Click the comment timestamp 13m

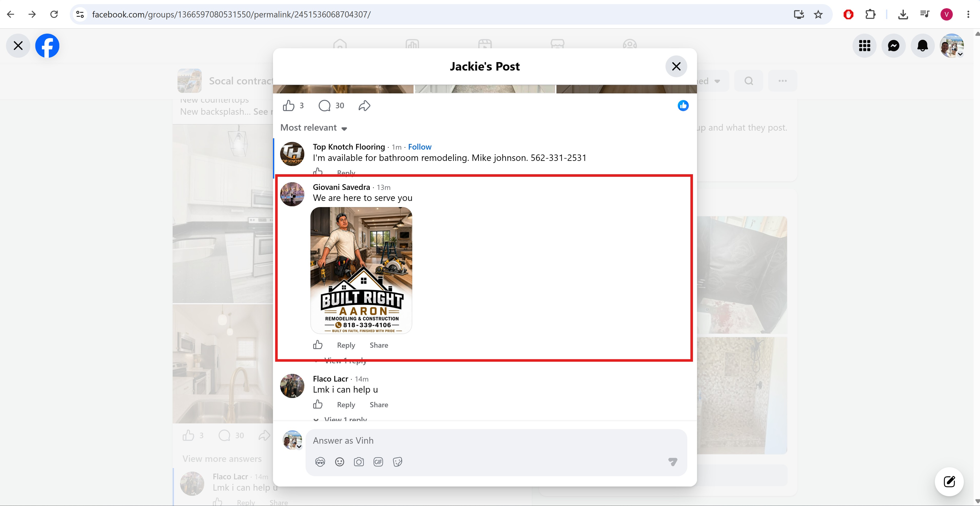pos(384,187)
